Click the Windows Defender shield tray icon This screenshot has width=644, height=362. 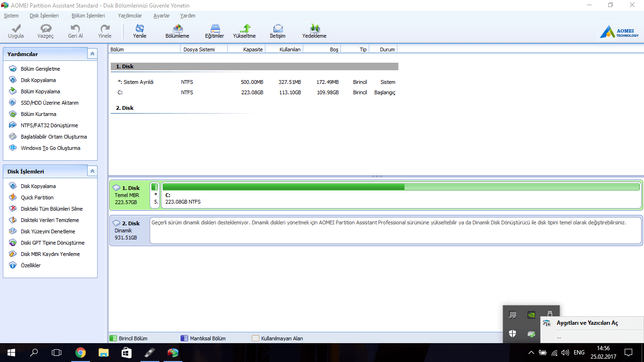point(512,334)
